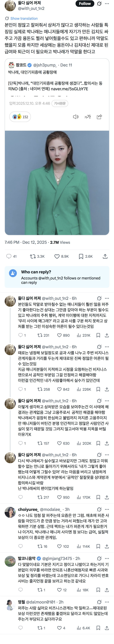Open the 기사원문 article source button
Viewport: 114px width, 644px height.
point(60,104)
